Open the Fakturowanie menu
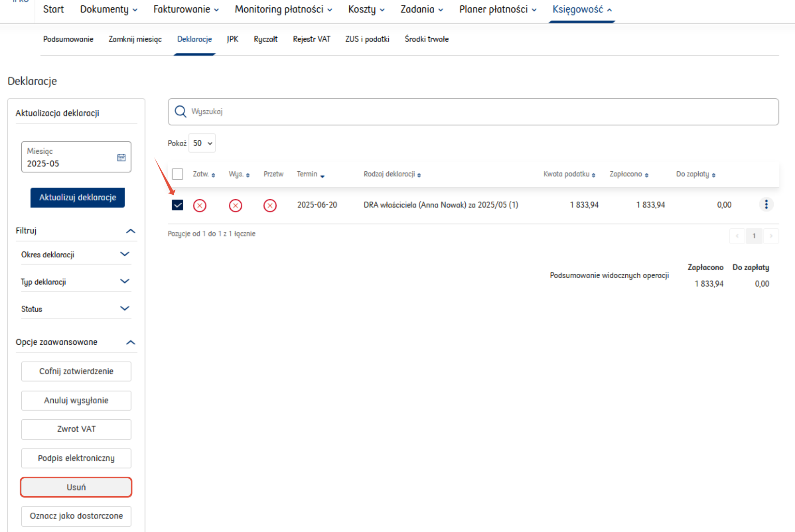Viewport: 795px width, 532px height. tap(186, 9)
